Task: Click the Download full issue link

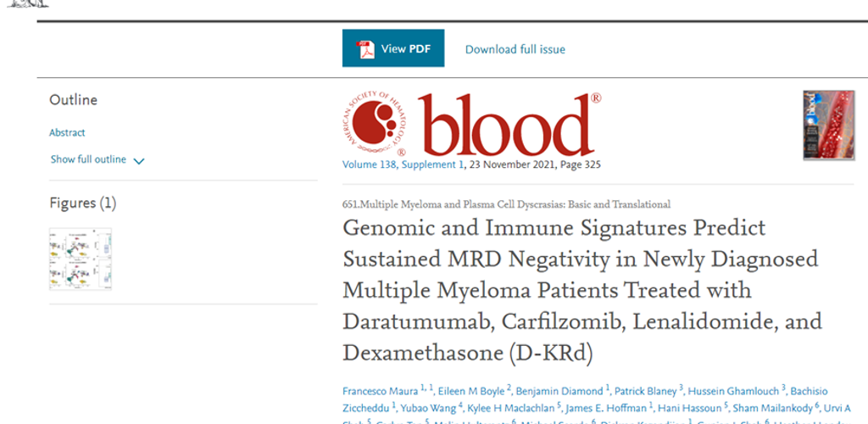Action: (515, 49)
